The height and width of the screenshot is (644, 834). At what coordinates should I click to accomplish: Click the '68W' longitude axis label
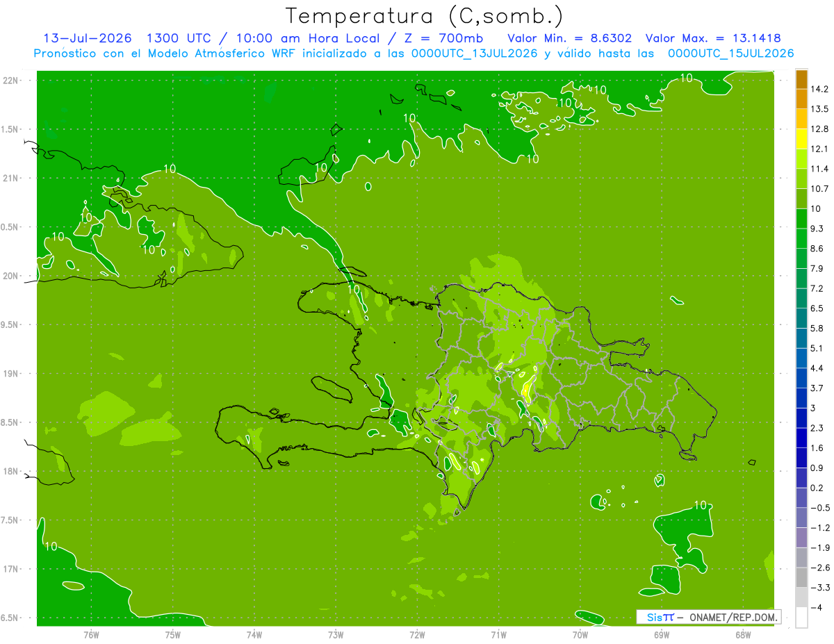coord(742,635)
